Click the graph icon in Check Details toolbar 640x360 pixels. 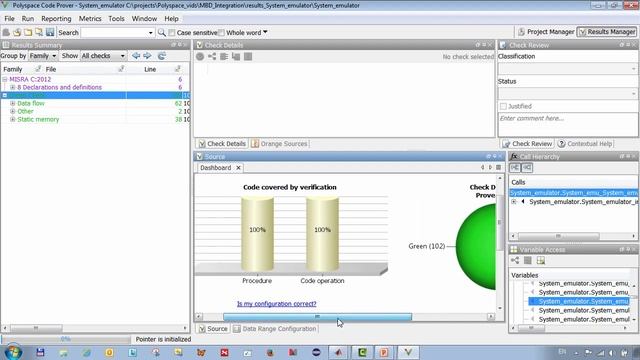pyautogui.click(x=212, y=56)
